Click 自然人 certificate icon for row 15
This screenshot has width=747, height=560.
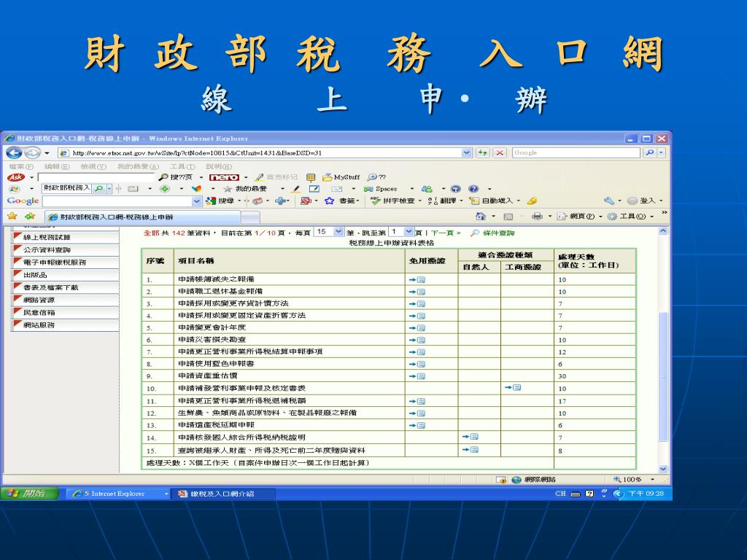pos(471,449)
